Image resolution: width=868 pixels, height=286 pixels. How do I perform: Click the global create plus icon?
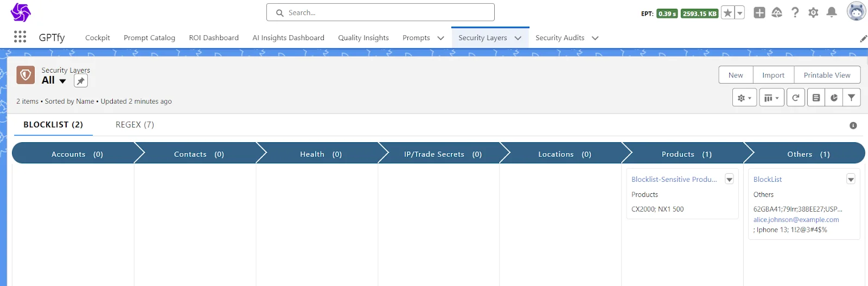click(x=759, y=12)
